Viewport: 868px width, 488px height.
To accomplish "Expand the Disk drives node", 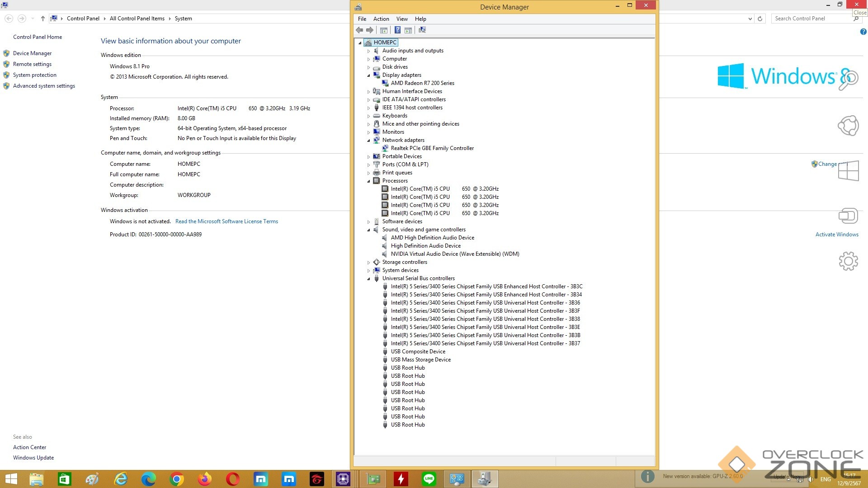I will click(368, 67).
